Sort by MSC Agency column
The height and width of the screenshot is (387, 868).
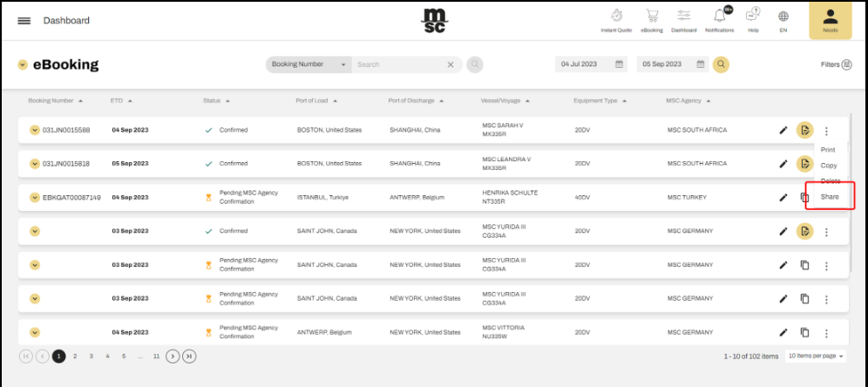coord(688,101)
